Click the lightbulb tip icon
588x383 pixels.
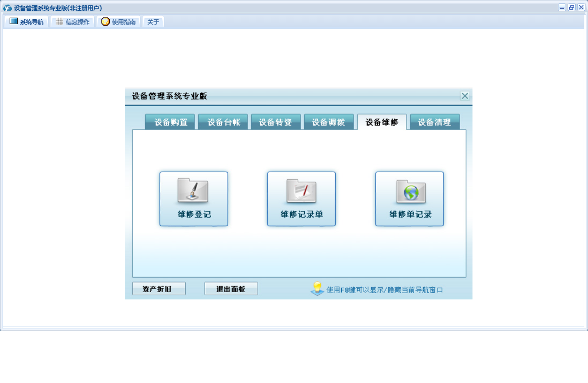pos(317,288)
